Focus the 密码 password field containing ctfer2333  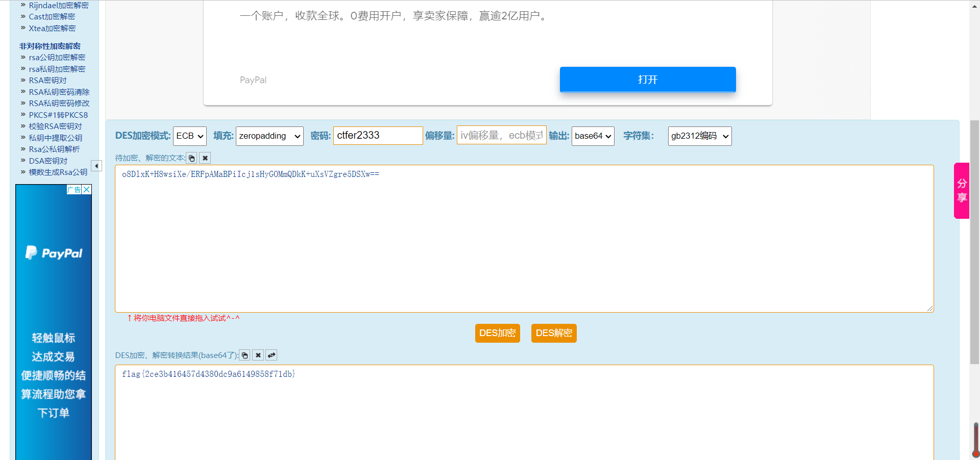point(378,136)
